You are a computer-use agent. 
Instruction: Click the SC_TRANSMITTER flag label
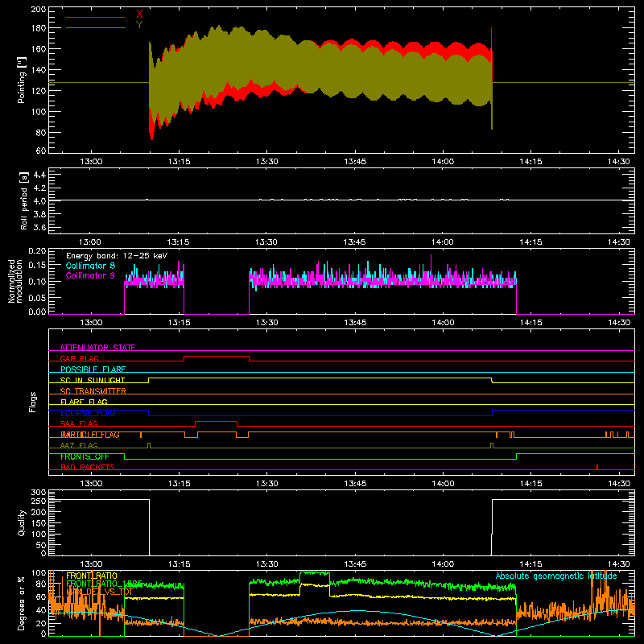pyautogui.click(x=93, y=391)
